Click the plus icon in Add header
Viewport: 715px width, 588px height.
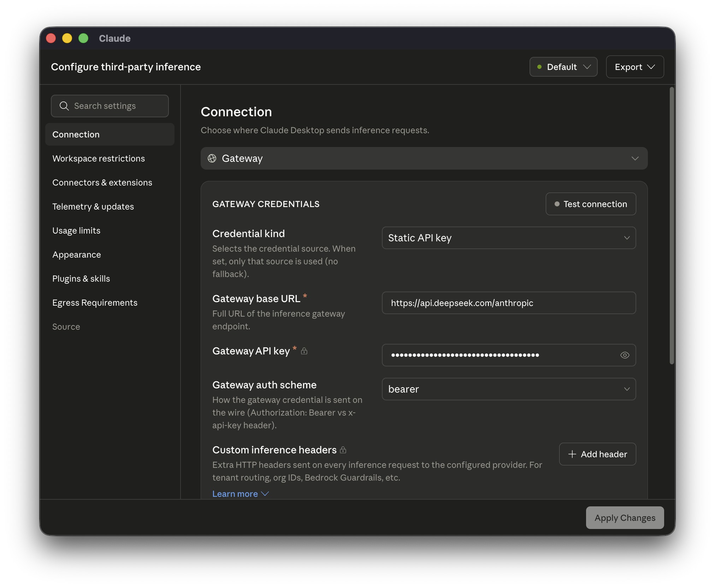(x=572, y=454)
